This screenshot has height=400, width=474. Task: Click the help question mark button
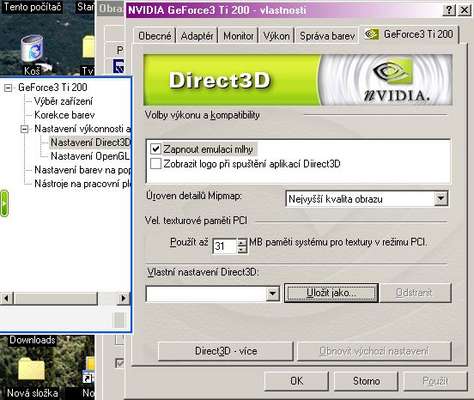[449, 10]
